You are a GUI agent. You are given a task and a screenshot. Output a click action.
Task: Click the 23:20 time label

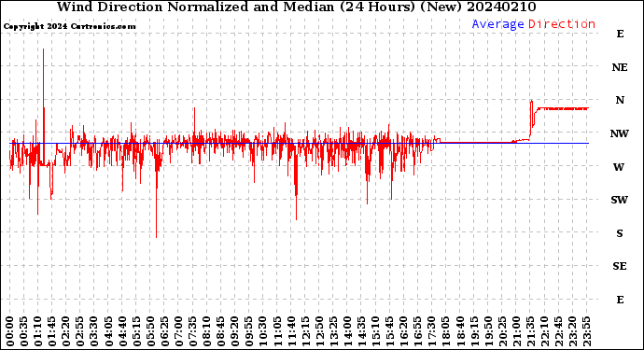(572, 331)
